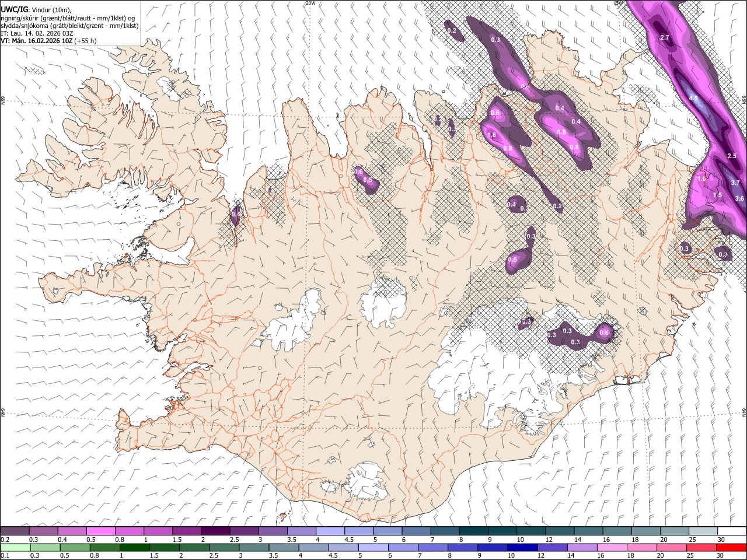
Task: Click the bright pink 0.5–0.8 snow scale swatch
Action: 101,531
